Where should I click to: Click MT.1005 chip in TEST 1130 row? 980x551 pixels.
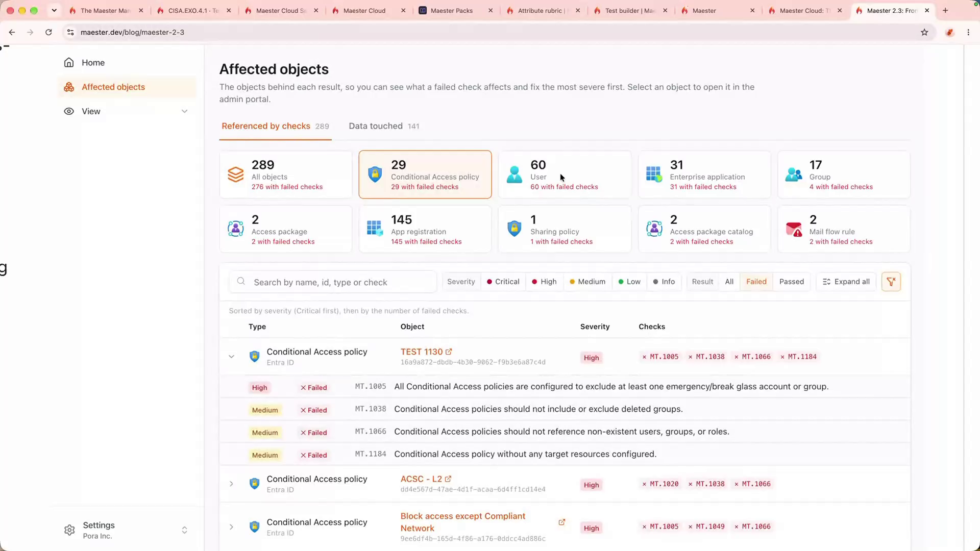tap(660, 357)
